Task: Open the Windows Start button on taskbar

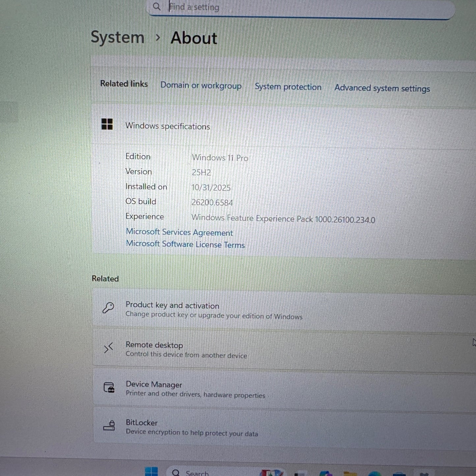Action: click(151, 472)
